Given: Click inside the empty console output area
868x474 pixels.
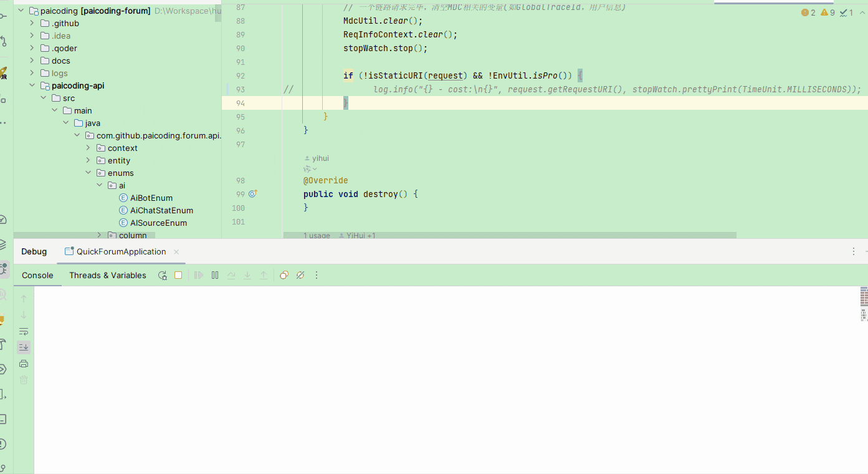Looking at the screenshot, I should (446, 380).
